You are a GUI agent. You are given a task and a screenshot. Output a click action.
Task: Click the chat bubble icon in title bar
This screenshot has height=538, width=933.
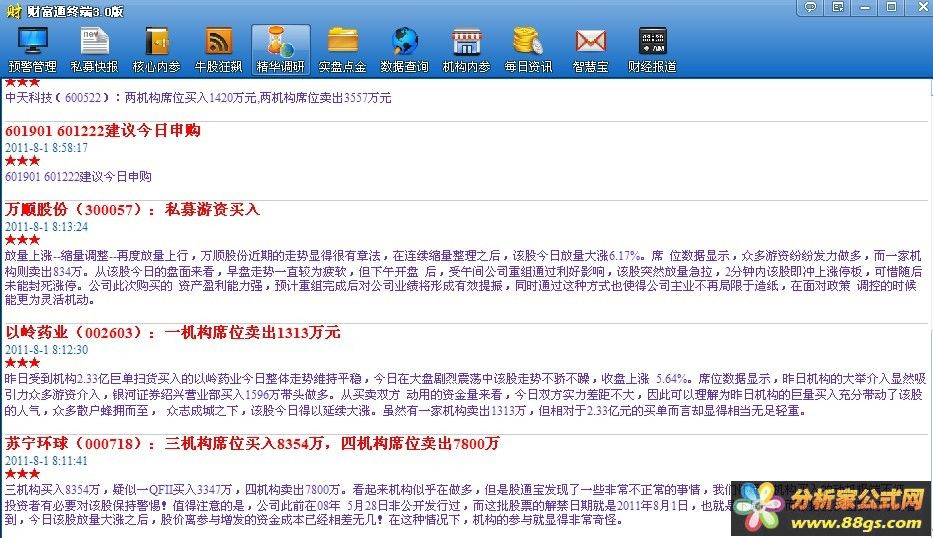pos(810,7)
